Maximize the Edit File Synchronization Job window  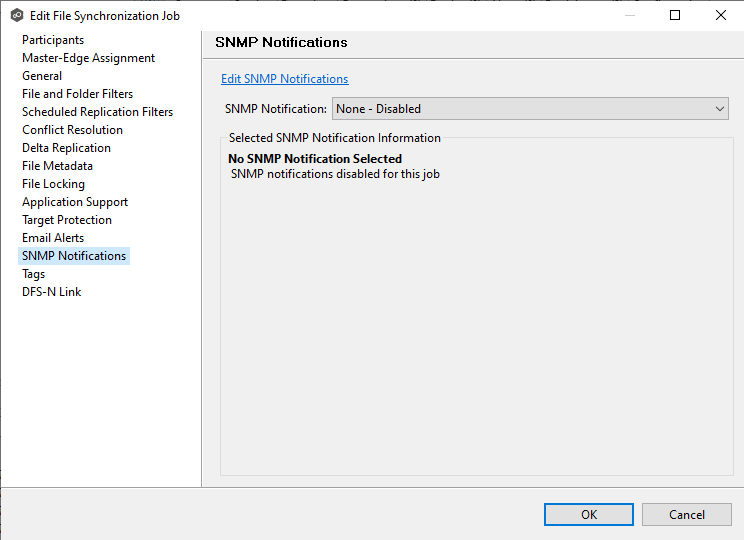pyautogui.click(x=675, y=15)
